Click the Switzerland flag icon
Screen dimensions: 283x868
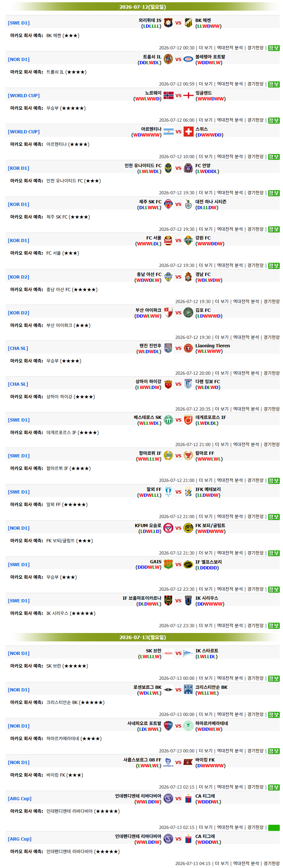point(188,132)
